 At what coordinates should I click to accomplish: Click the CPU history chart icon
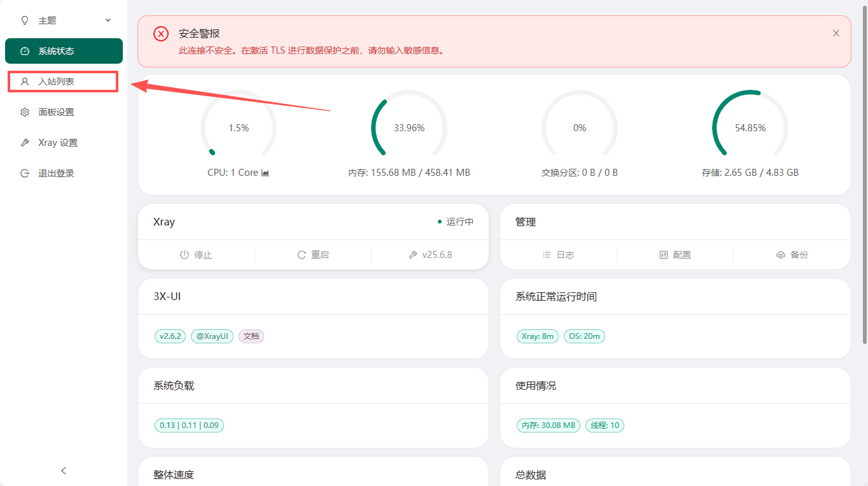point(265,173)
